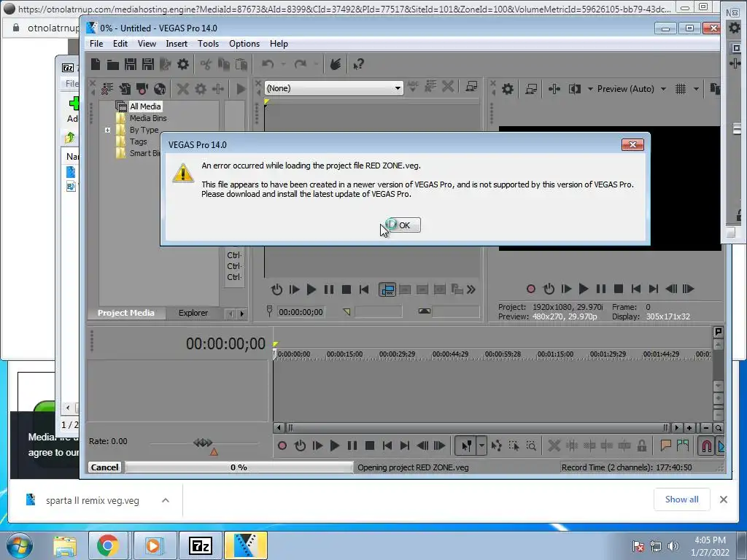This screenshot has width=747, height=560.
Task: Select the Tags folder in tree
Action: tap(138, 141)
